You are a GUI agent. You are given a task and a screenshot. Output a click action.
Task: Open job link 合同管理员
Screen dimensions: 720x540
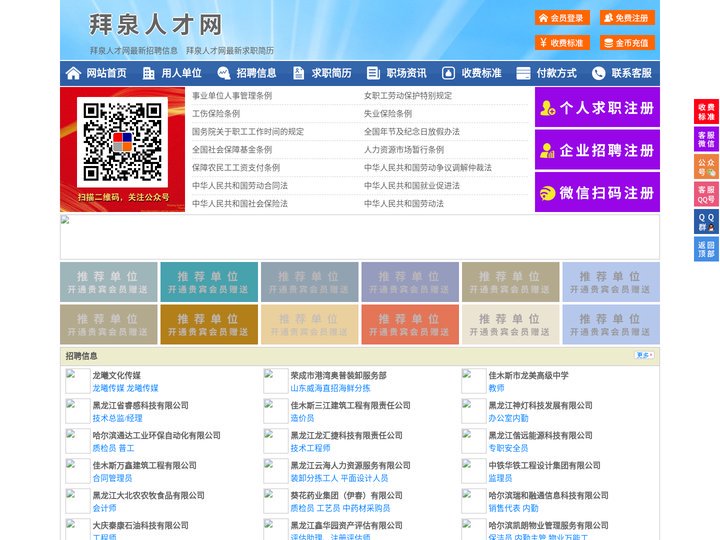[112, 478]
